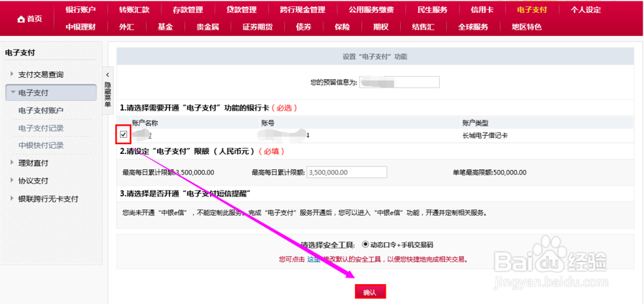This screenshot has width=644, height=304.
Task: Open 电子支付账户 in sidebar
Action: point(41,111)
